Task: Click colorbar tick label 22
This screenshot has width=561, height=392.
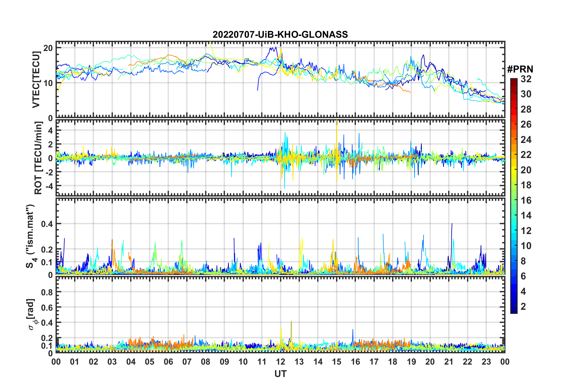Action: 526,155
